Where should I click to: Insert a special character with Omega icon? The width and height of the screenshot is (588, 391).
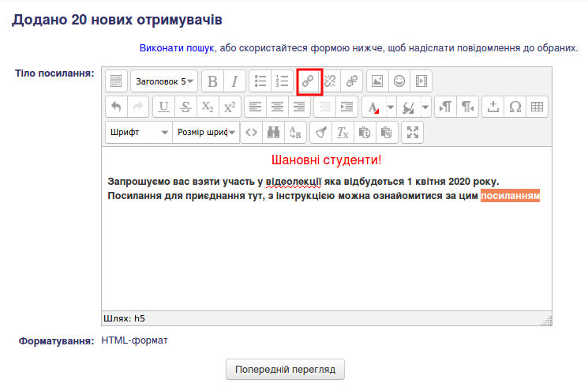tap(515, 107)
